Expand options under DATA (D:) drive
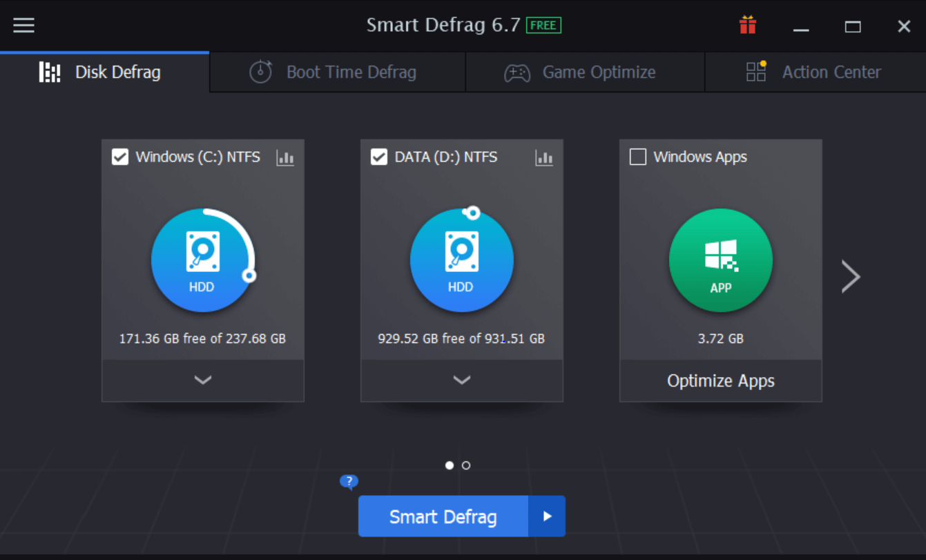This screenshot has width=926, height=560. (x=461, y=380)
